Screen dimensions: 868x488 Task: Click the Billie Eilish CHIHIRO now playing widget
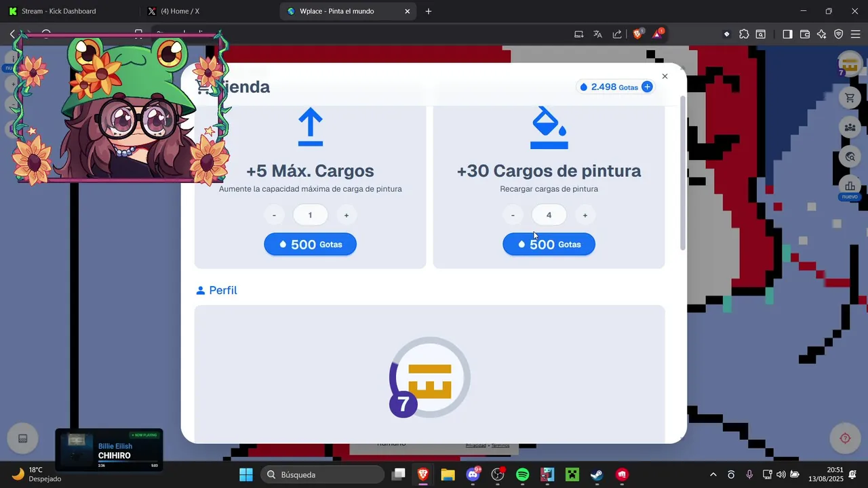(x=108, y=450)
